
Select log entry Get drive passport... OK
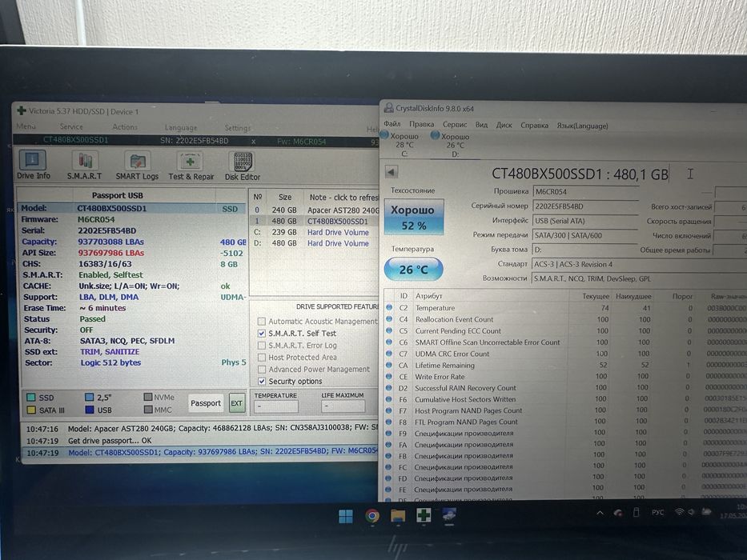pos(200,441)
